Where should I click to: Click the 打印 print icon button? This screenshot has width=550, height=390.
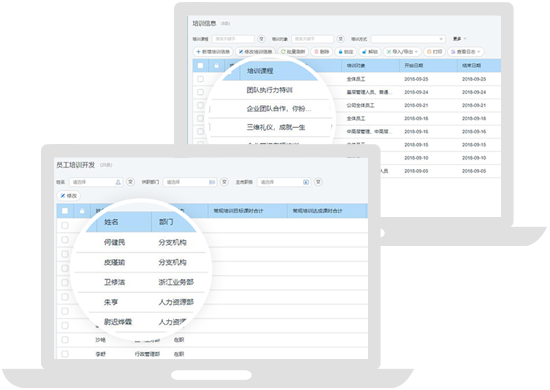tap(434, 52)
